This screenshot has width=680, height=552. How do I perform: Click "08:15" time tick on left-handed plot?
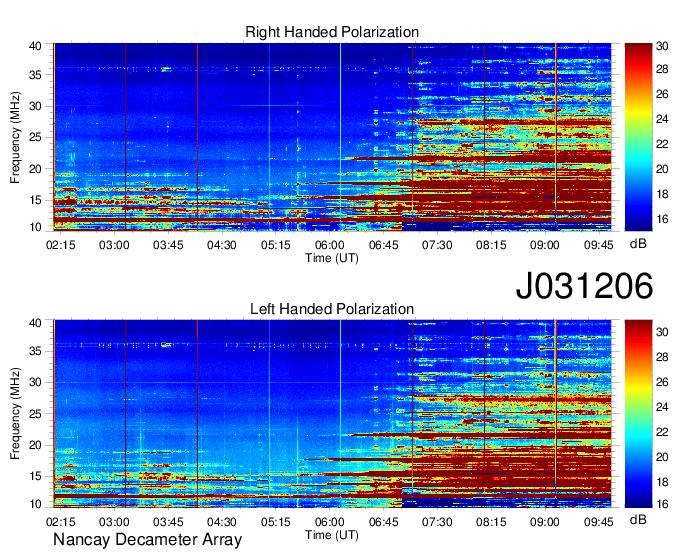(491, 522)
